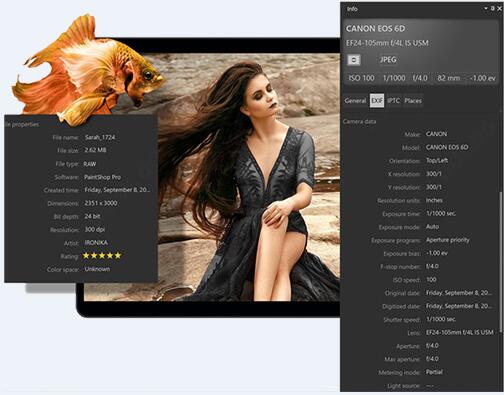Click the F-stop number value f/4.0
Image resolution: width=504 pixels, height=395 pixels.
(x=432, y=266)
